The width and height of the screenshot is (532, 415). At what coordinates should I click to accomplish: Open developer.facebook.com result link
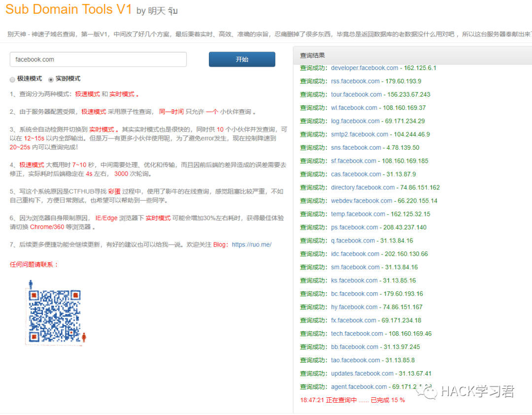(x=365, y=68)
